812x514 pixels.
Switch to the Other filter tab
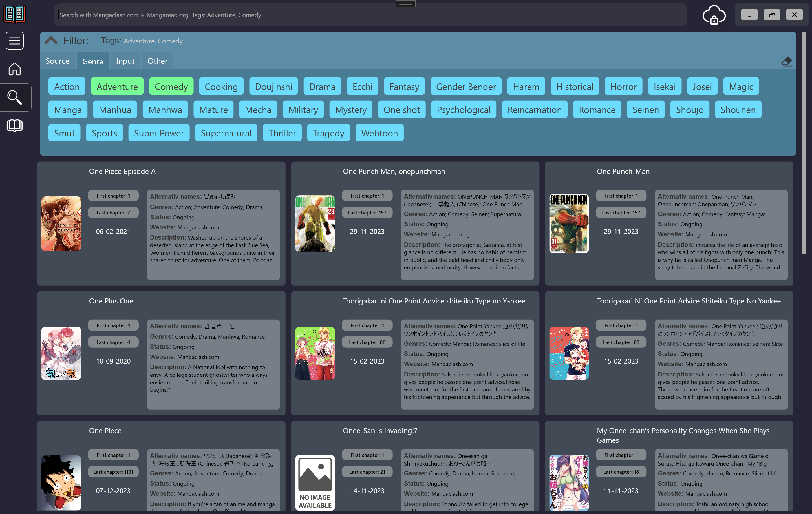pos(157,61)
